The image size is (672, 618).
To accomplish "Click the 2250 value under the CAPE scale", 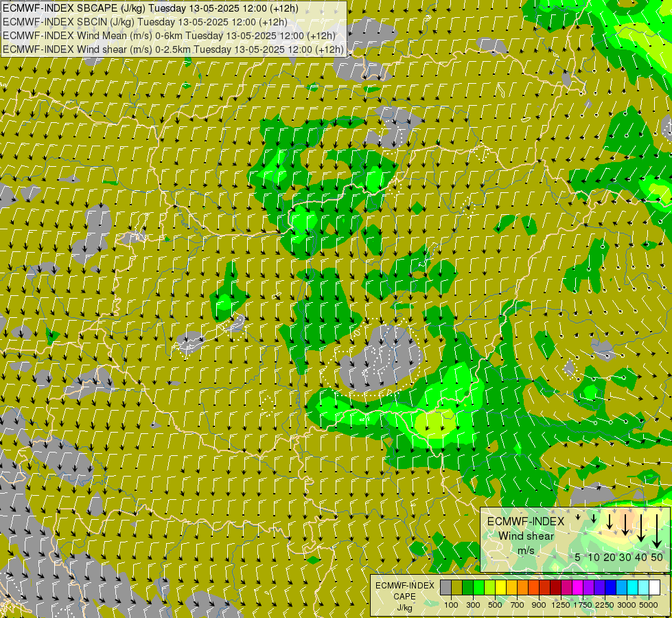I will [x=604, y=605].
